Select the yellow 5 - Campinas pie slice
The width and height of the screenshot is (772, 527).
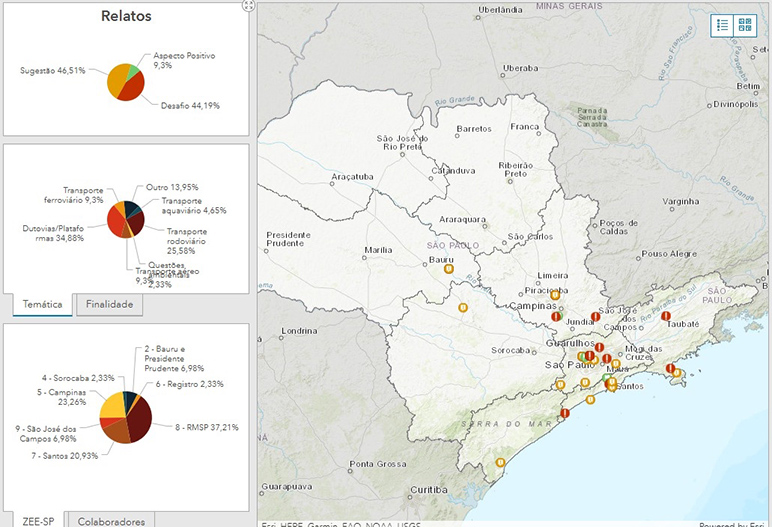[111, 405]
